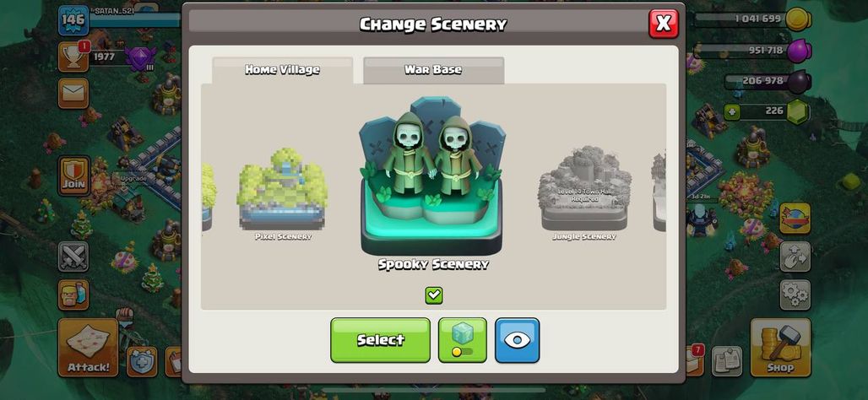868x400 pixels.
Task: Switch to the War Base tab
Action: (x=433, y=70)
